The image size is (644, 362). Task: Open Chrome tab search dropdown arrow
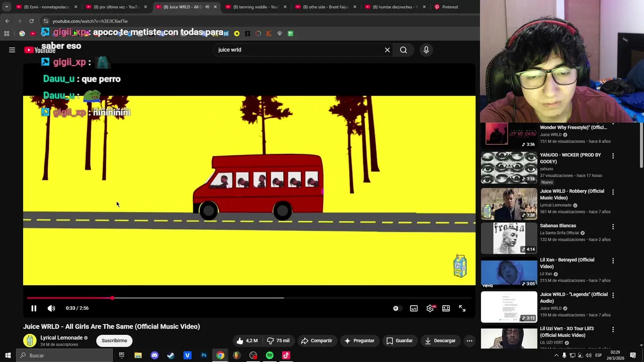[x=7, y=7]
